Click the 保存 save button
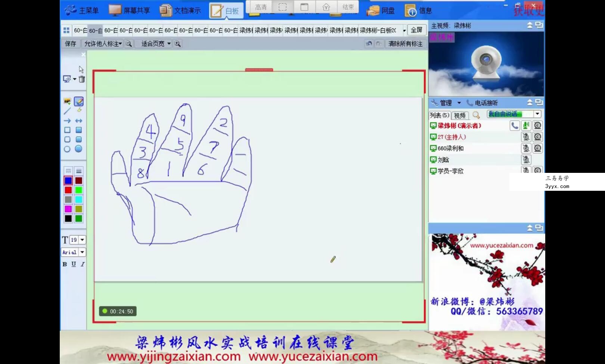This screenshot has height=364, width=605. pos(71,44)
